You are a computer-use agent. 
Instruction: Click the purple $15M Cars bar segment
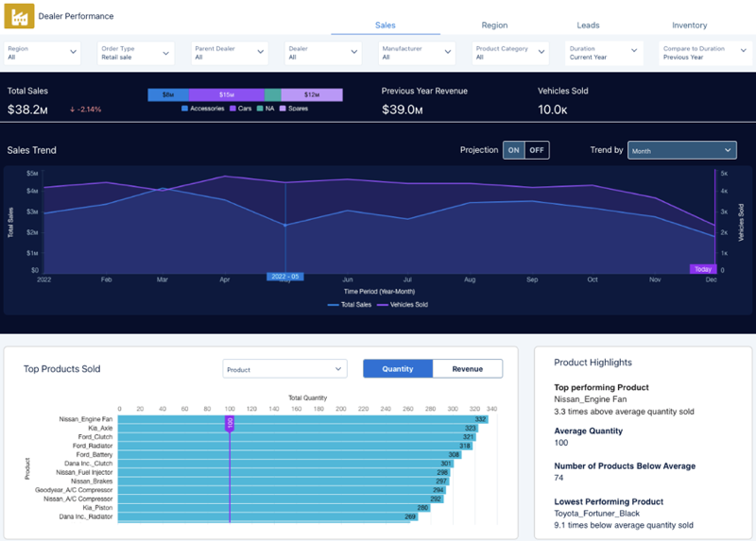[226, 94]
